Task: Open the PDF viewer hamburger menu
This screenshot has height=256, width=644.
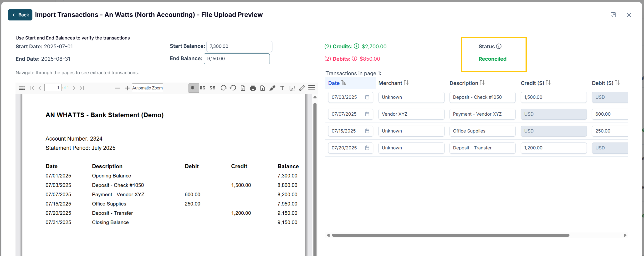Action: click(312, 88)
